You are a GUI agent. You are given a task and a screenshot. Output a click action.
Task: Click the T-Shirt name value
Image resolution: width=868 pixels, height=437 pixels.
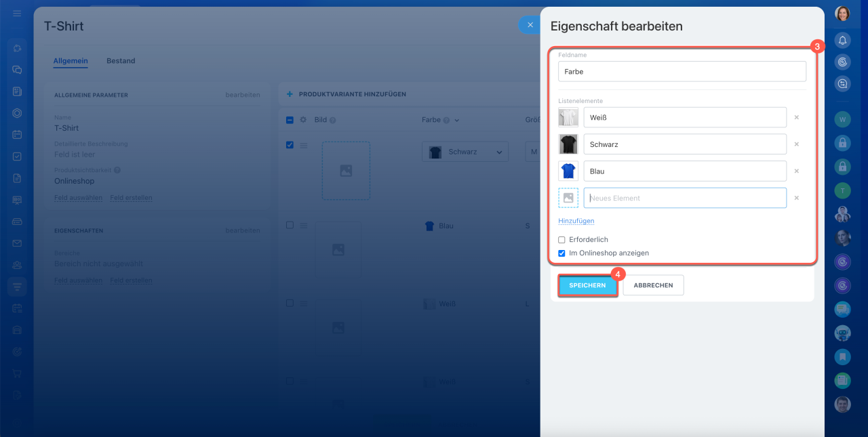pos(66,128)
